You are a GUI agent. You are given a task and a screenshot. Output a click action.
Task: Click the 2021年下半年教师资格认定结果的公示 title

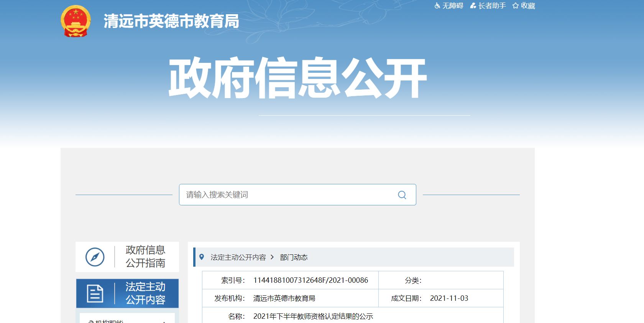pos(313,316)
